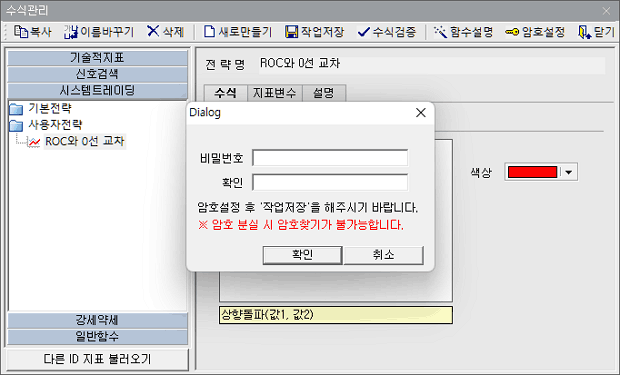
Task: Select ROC와 0선 교차 tree item
Action: (x=85, y=141)
